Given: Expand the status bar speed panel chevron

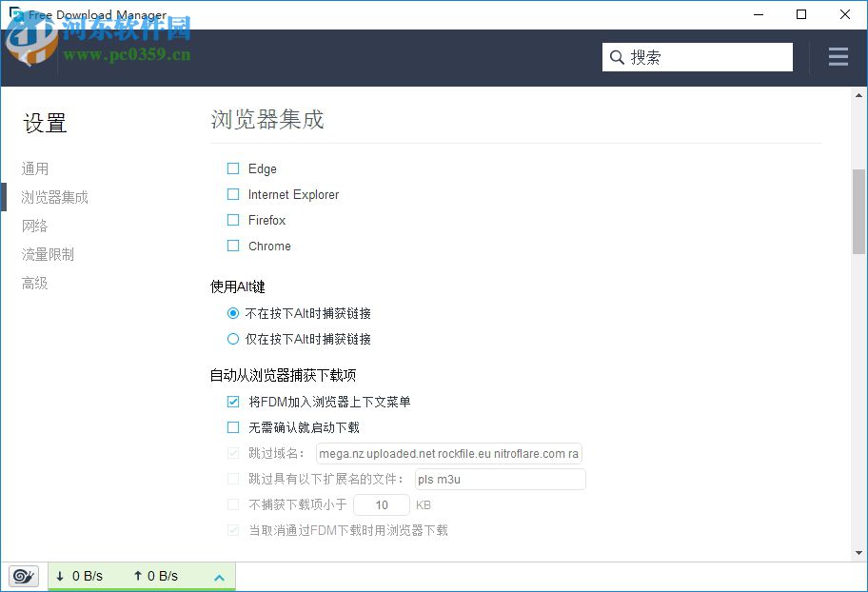Looking at the screenshot, I should point(219,576).
